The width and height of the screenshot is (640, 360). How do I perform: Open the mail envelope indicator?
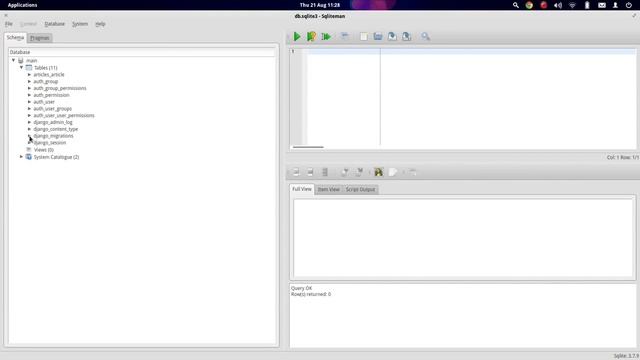click(602, 5)
